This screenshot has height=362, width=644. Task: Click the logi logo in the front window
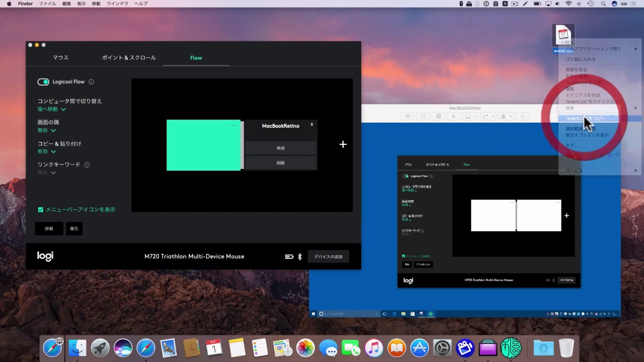coord(45,256)
